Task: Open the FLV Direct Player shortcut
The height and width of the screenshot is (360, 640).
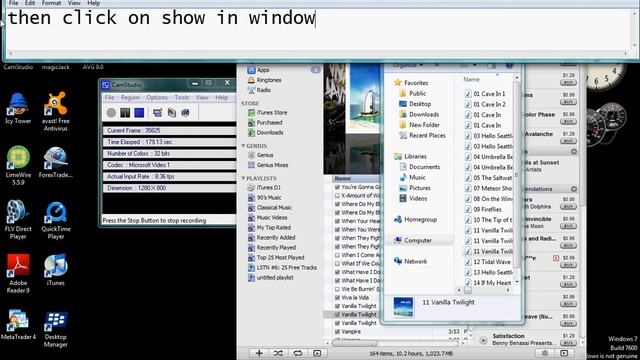Action: (18, 220)
